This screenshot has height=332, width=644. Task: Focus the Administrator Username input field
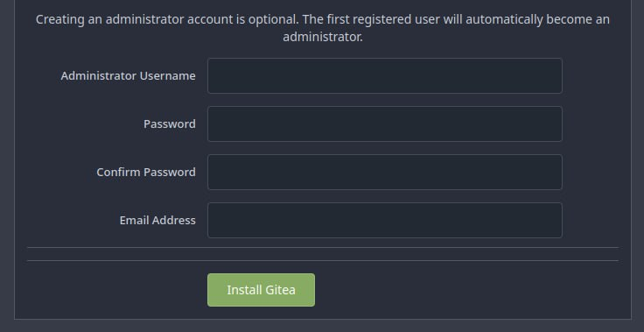[x=385, y=75]
